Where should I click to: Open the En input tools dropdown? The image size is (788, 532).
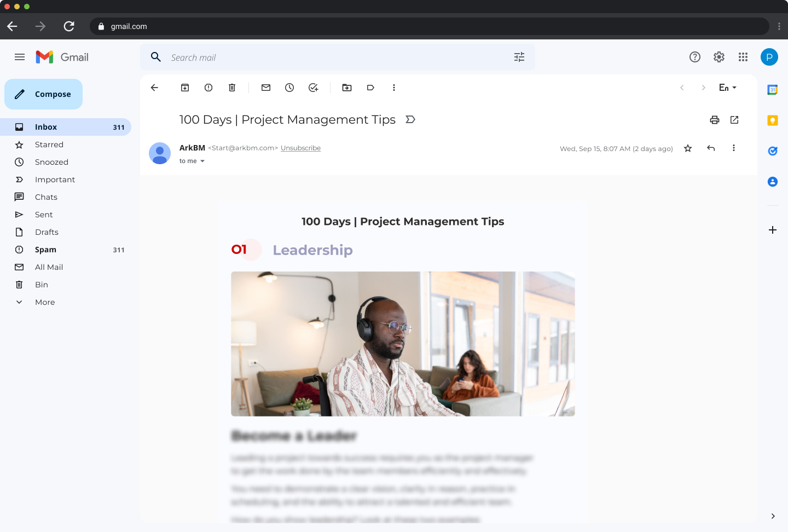(x=728, y=88)
